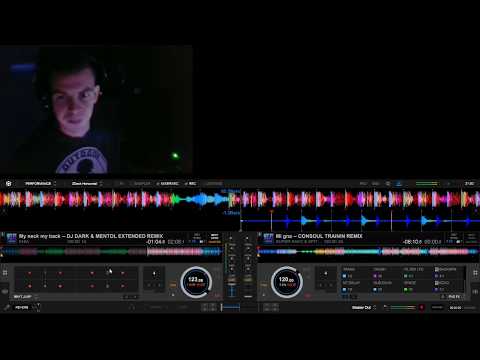Toggle BEAT SYNC on deck 1
480x360 pixels.
pyautogui.click(x=215, y=238)
